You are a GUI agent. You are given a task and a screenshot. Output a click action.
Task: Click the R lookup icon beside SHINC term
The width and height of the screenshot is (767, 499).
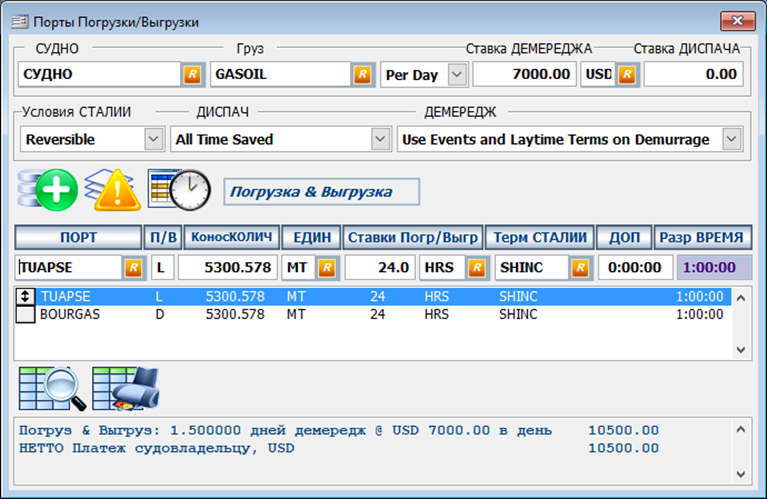coord(580,268)
